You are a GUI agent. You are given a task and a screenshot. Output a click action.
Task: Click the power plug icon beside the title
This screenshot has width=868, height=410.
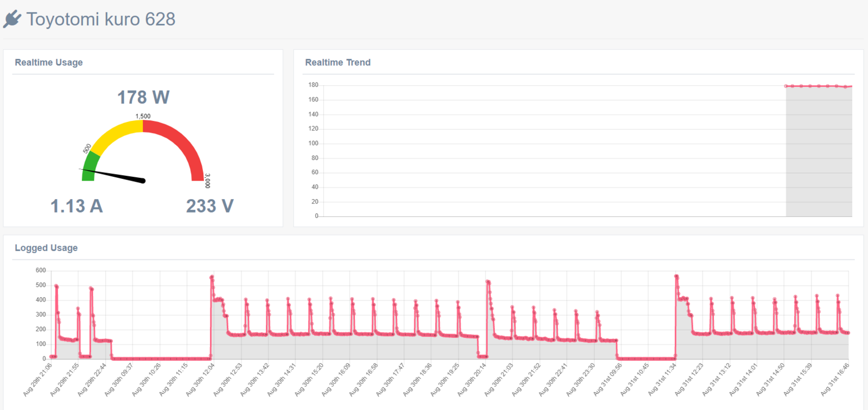pos(12,19)
